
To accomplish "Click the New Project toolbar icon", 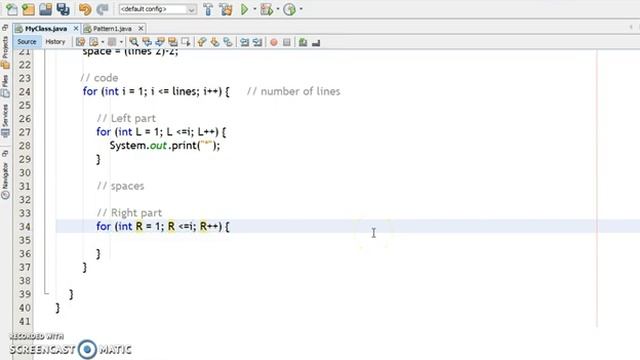I will pos(28,9).
